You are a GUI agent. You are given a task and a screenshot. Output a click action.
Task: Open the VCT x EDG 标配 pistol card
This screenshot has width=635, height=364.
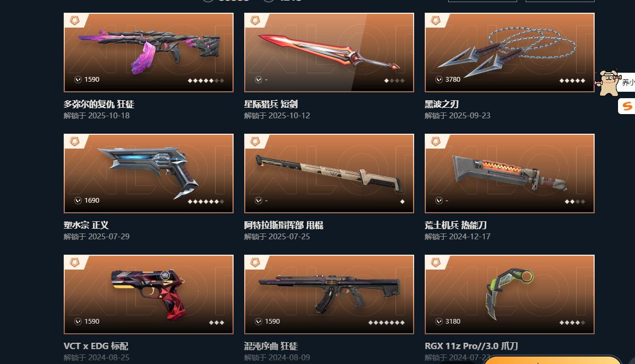click(x=149, y=294)
